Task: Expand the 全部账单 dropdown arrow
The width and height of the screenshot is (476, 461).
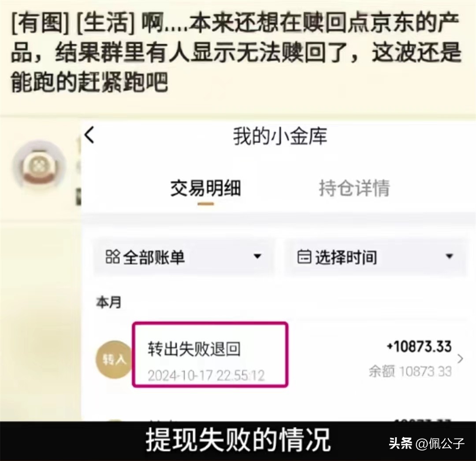Action: pos(257,256)
